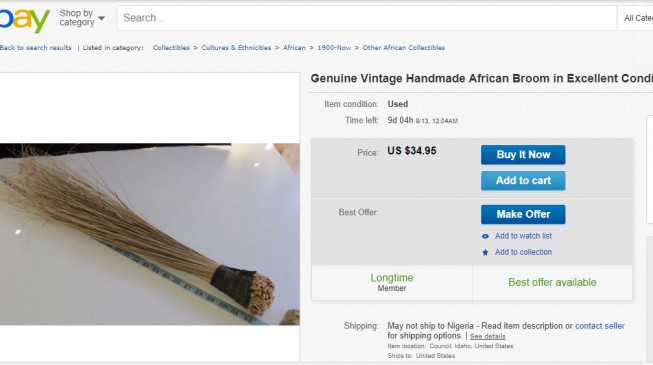
Task: Add item to collection
Action: point(523,252)
